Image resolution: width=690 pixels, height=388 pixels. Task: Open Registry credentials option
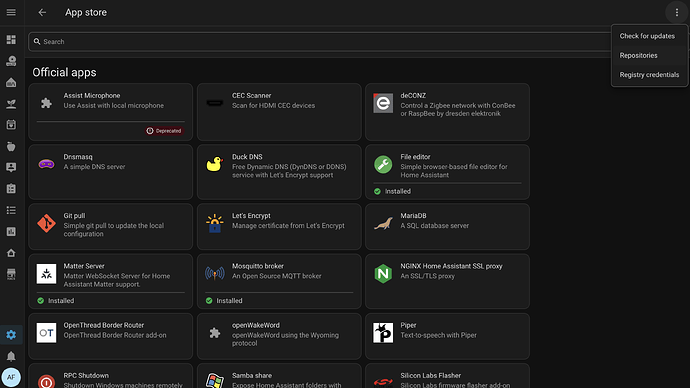coord(649,75)
